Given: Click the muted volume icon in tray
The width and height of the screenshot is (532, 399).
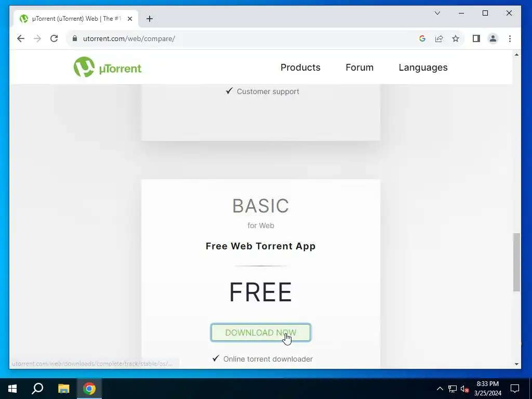Looking at the screenshot, I should pyautogui.click(x=464, y=389).
